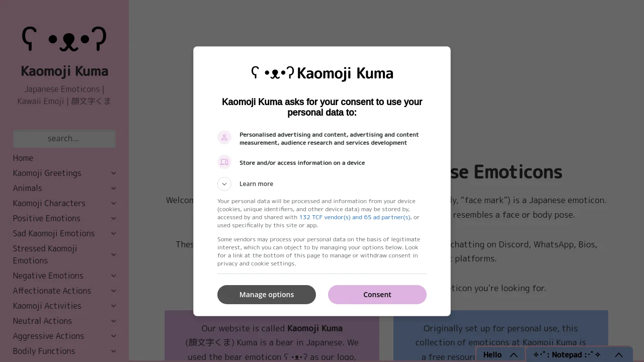Expand the Stressed Kaomoji Emotions chevron
Screen dimensions: 644x362
(x=114, y=254)
